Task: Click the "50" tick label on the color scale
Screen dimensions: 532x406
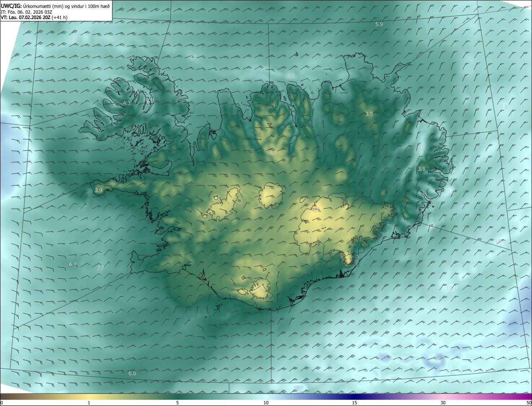Action: 529,403
